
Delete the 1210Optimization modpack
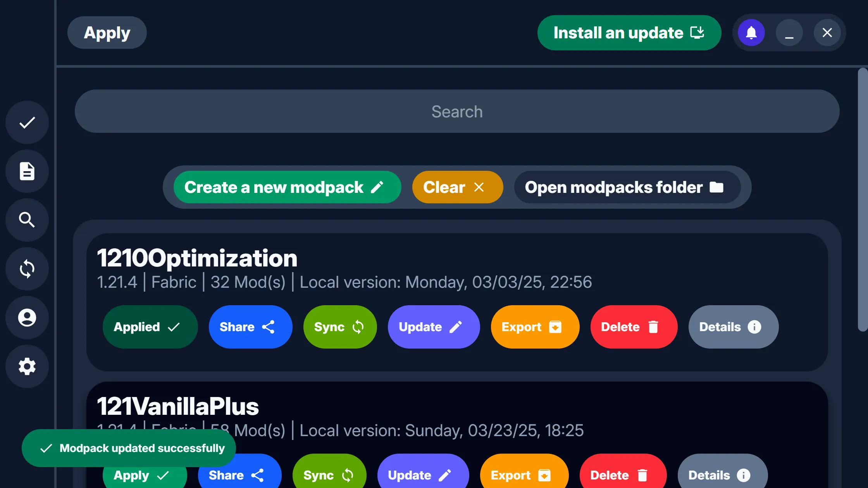[634, 327]
